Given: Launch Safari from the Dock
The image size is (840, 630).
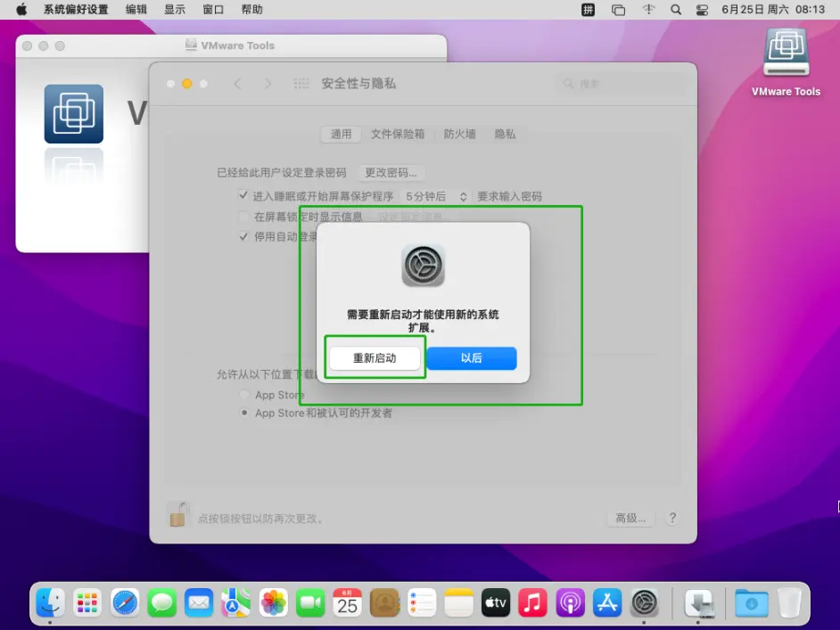Looking at the screenshot, I should pyautogui.click(x=125, y=603).
